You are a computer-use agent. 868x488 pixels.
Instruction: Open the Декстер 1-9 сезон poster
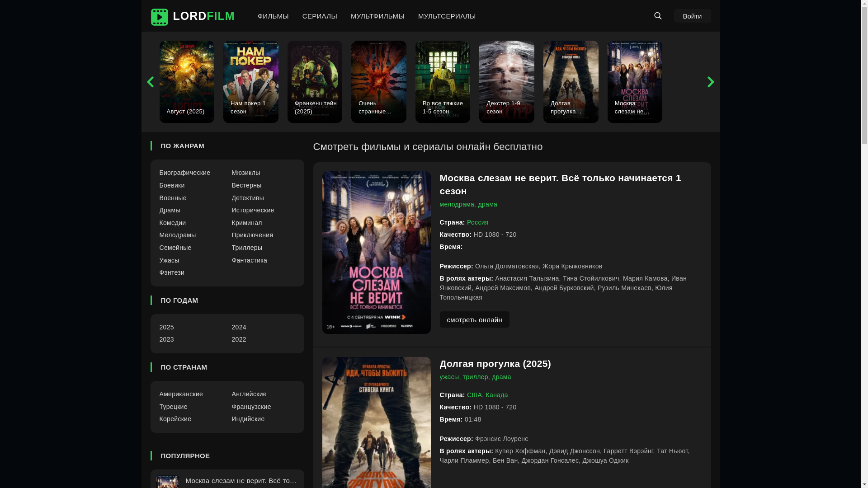pos(507,82)
